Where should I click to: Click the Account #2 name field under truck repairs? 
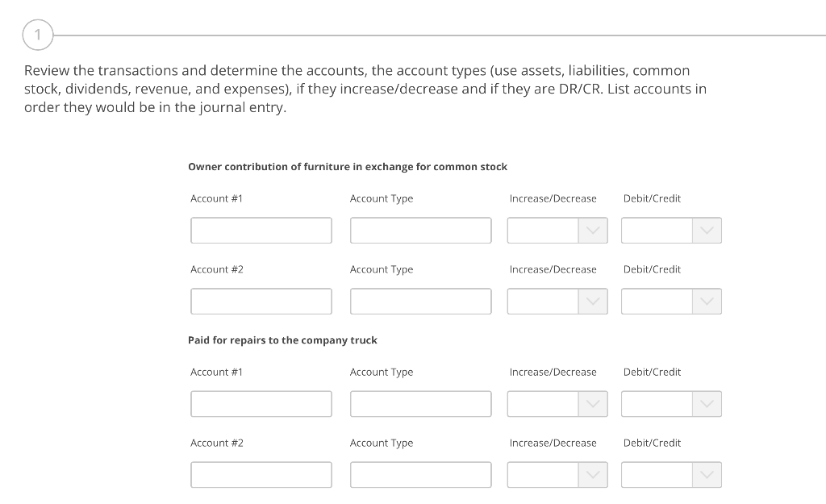click(x=261, y=474)
